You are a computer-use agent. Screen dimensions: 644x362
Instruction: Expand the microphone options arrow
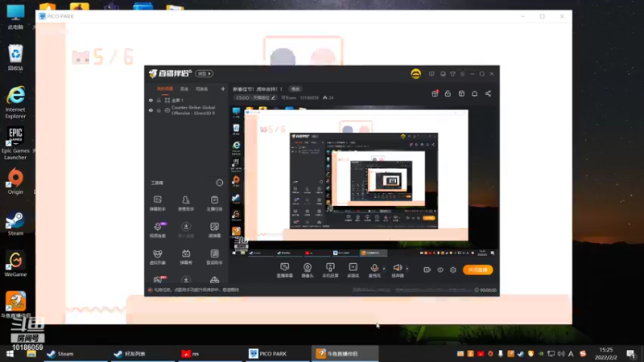coord(384,269)
